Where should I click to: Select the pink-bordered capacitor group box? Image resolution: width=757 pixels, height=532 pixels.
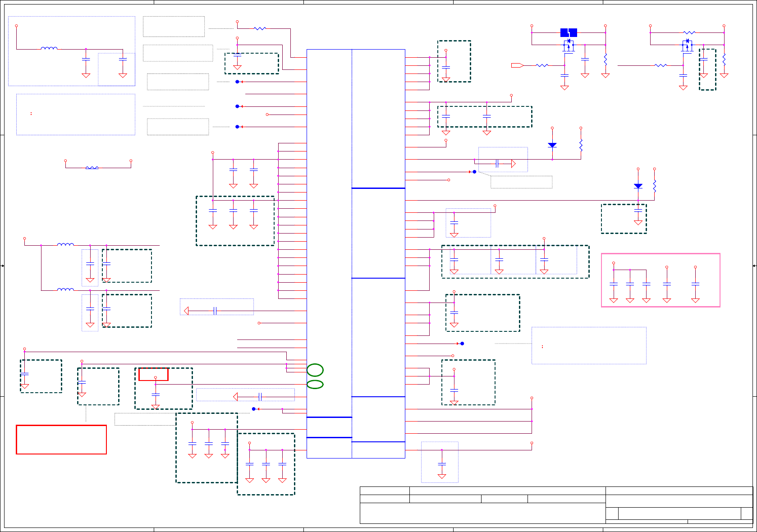coord(661,280)
